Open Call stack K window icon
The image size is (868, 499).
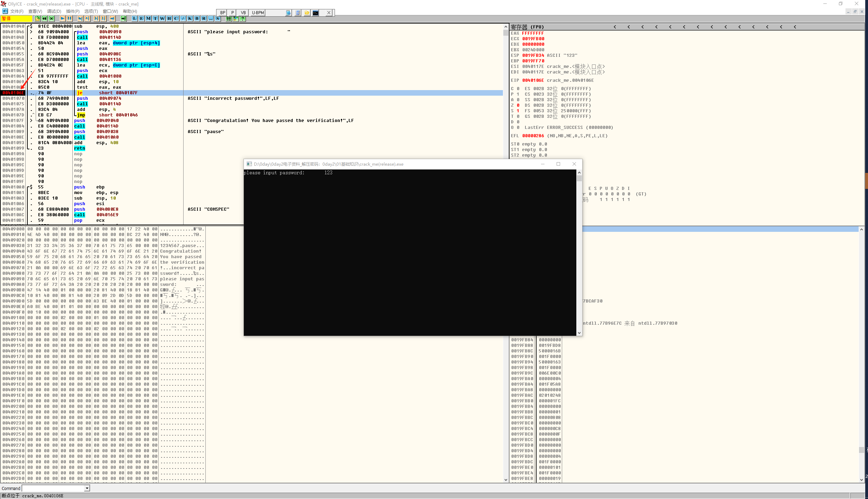190,18
